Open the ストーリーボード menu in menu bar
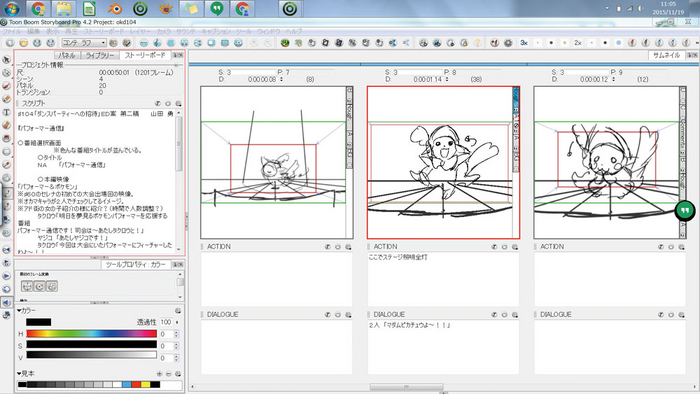Screen dimensions: 700x394 point(104,32)
